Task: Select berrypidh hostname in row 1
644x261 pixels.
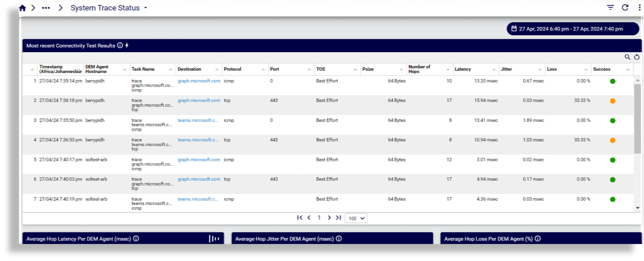Action: [x=95, y=81]
